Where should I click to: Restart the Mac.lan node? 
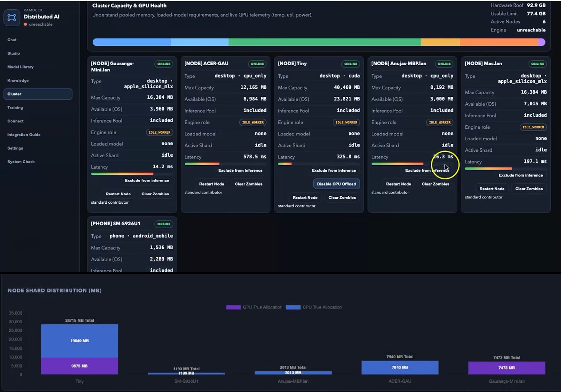point(492,189)
